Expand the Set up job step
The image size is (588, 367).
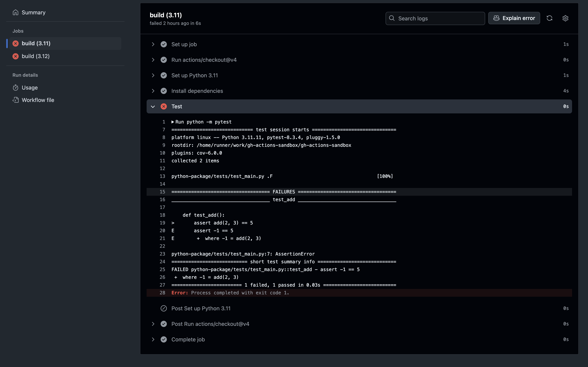point(153,44)
